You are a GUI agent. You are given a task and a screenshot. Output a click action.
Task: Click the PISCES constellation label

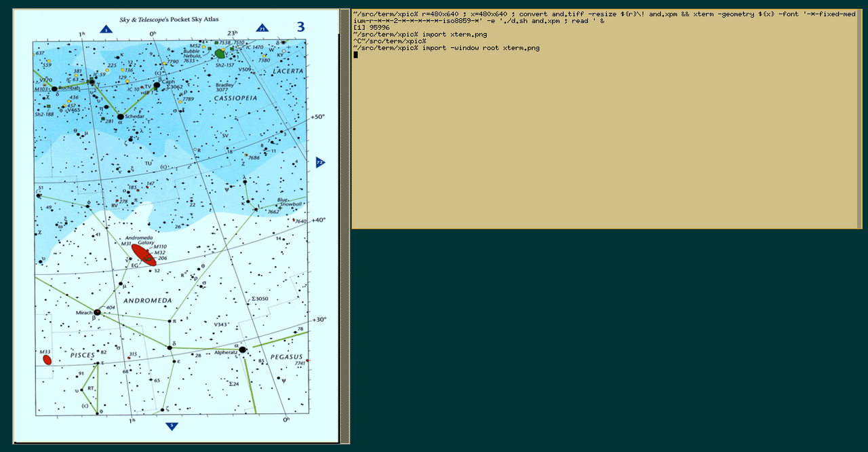click(x=82, y=355)
